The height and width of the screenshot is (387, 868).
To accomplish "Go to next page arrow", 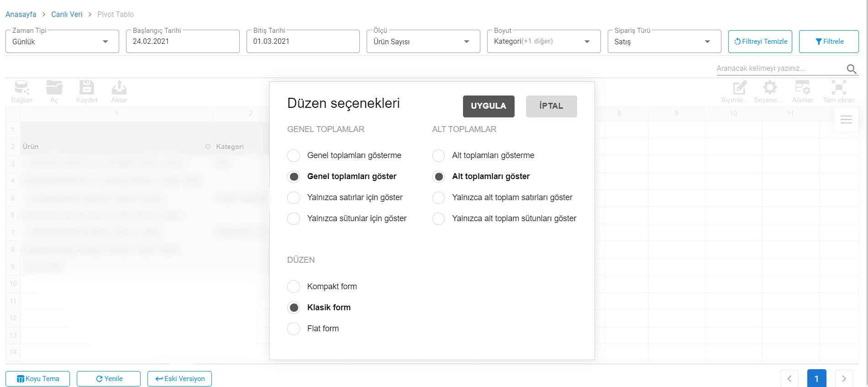I will coord(844,378).
